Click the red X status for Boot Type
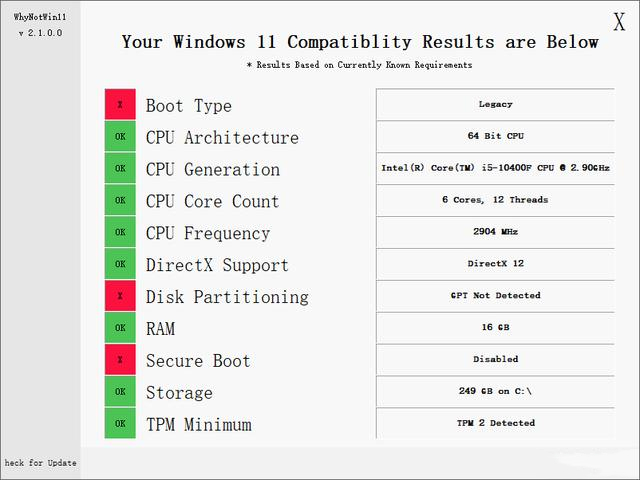This screenshot has width=640, height=480. click(120, 105)
